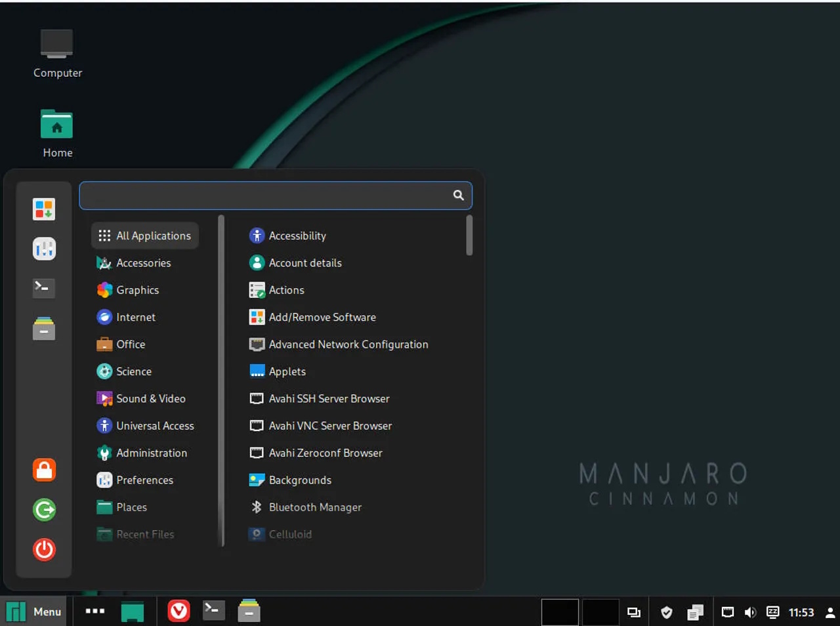840x626 pixels.
Task: Click the menu search text field
Action: (x=266, y=196)
